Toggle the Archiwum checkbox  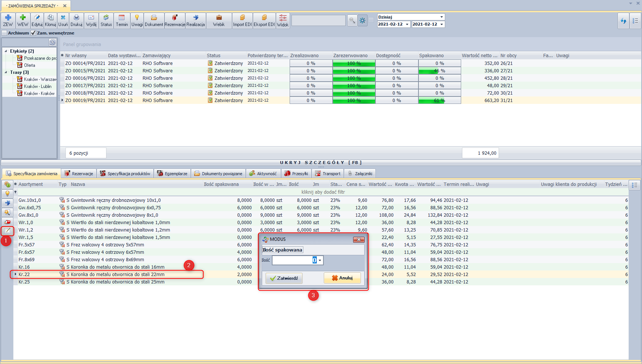tap(4, 33)
